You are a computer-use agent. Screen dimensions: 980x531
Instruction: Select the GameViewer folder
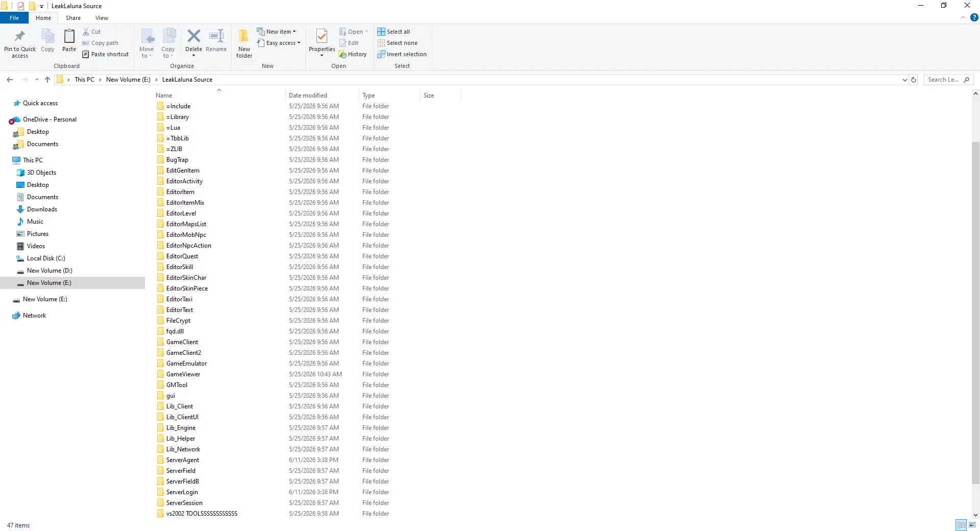coord(183,374)
